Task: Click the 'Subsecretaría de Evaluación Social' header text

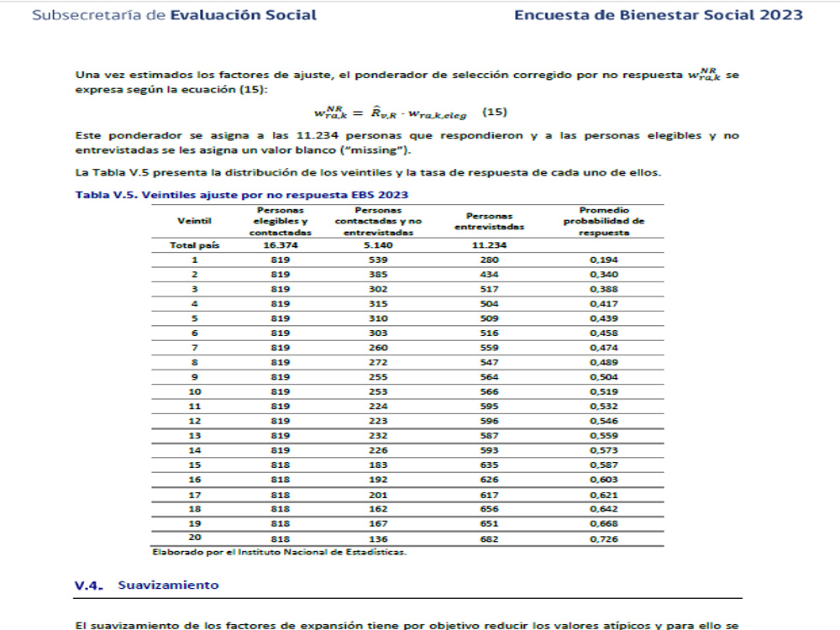Action: (174, 15)
